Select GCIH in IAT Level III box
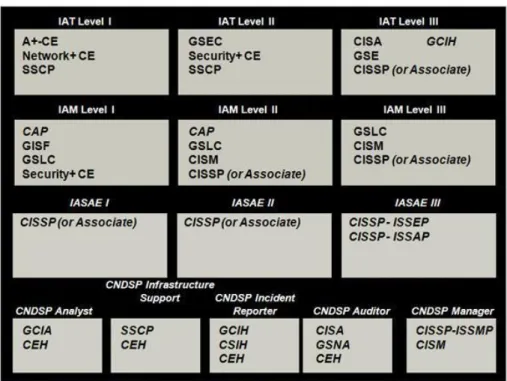The height and width of the screenshot is (381, 507). 441,42
